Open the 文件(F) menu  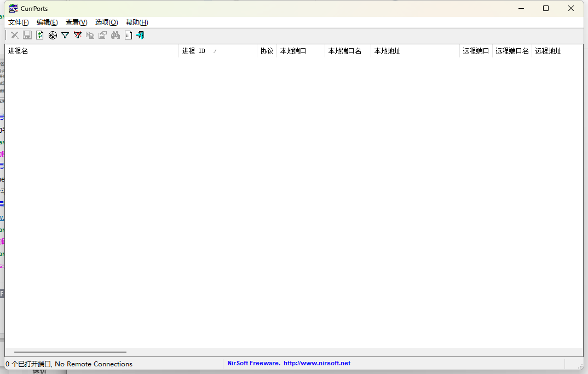[x=18, y=22]
